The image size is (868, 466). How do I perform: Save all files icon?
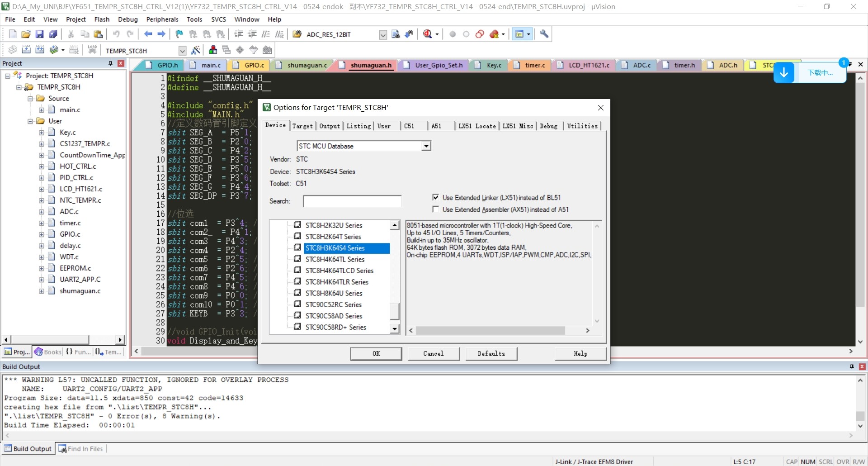(x=53, y=34)
